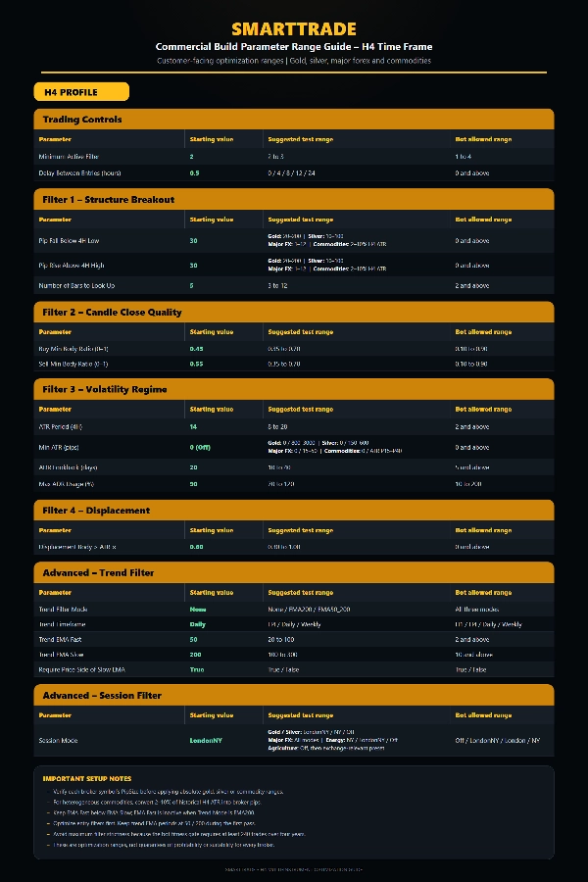The image size is (588, 882).
Task: Click starting value 30 in Pip Rise row
Action: click(x=194, y=265)
